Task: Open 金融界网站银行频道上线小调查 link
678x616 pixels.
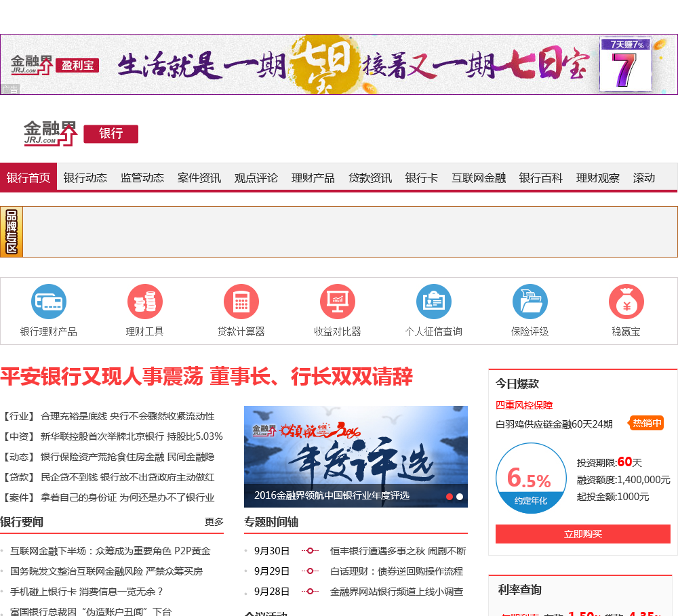Action: [397, 592]
